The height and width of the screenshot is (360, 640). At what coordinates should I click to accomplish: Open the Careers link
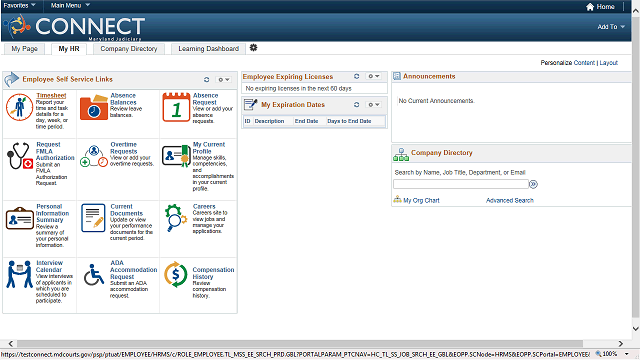[x=204, y=207]
